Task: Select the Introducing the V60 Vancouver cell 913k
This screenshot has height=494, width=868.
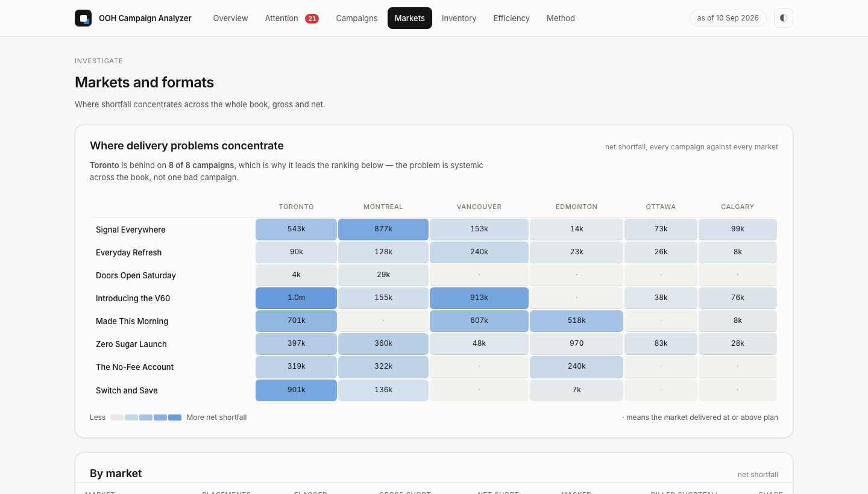Action: tap(479, 298)
